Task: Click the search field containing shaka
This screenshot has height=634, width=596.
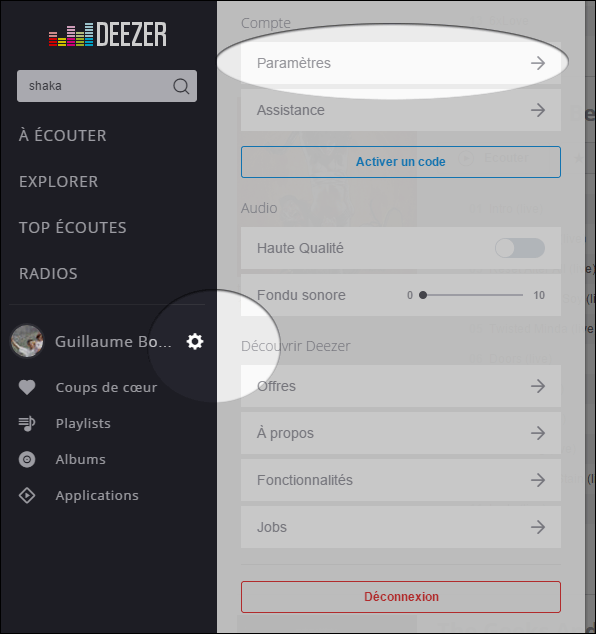Action: (107, 86)
